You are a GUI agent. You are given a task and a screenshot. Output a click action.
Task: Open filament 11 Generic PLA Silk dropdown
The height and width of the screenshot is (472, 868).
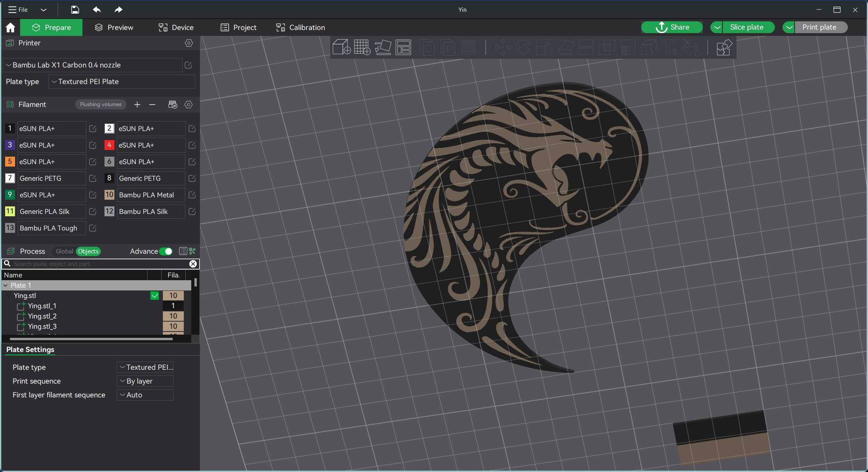[x=51, y=212]
